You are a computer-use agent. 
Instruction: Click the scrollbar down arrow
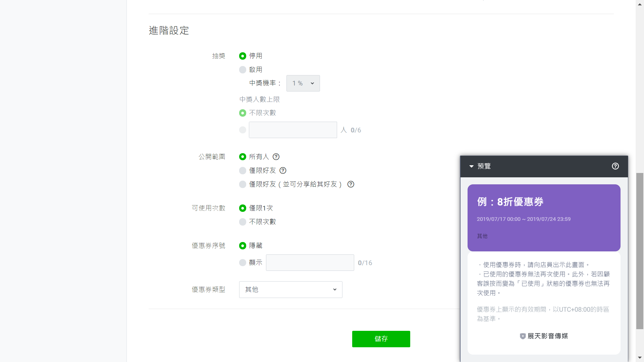[x=640, y=358]
